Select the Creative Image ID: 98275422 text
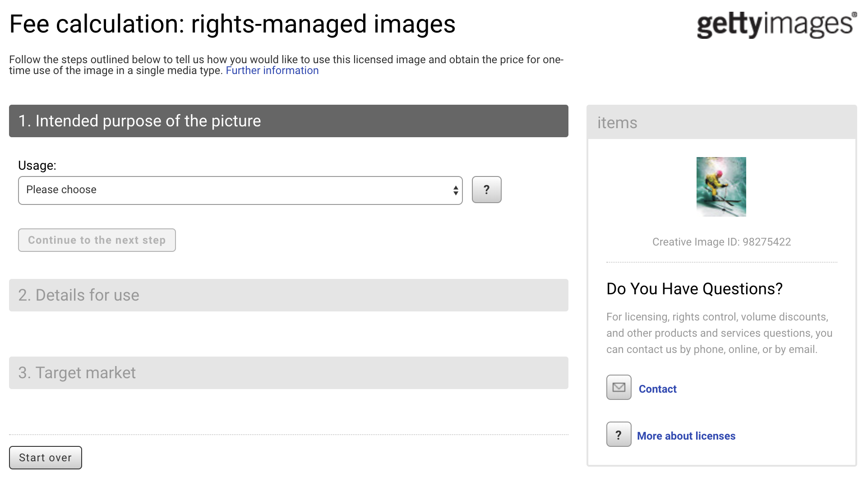868x501 pixels. (x=721, y=242)
